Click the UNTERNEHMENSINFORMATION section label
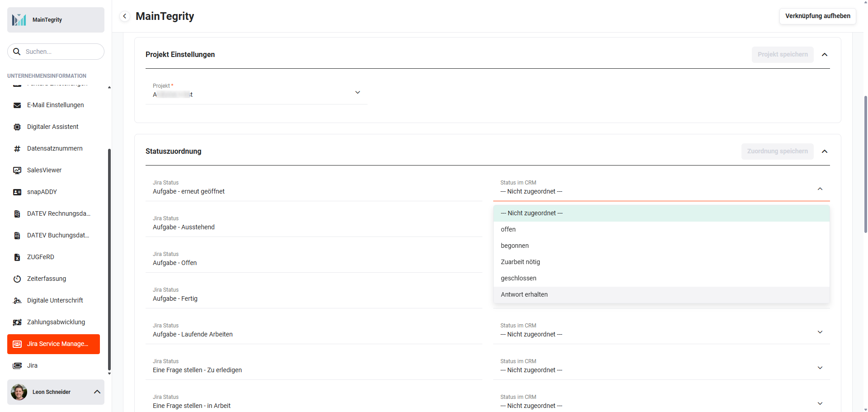 pos(47,76)
